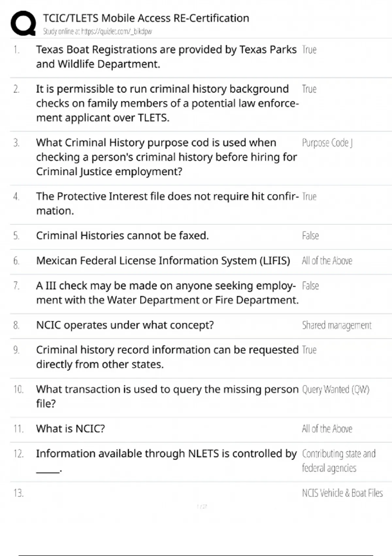Open the quizlet.com study link
This screenshot has width=392, height=556.
(97, 32)
